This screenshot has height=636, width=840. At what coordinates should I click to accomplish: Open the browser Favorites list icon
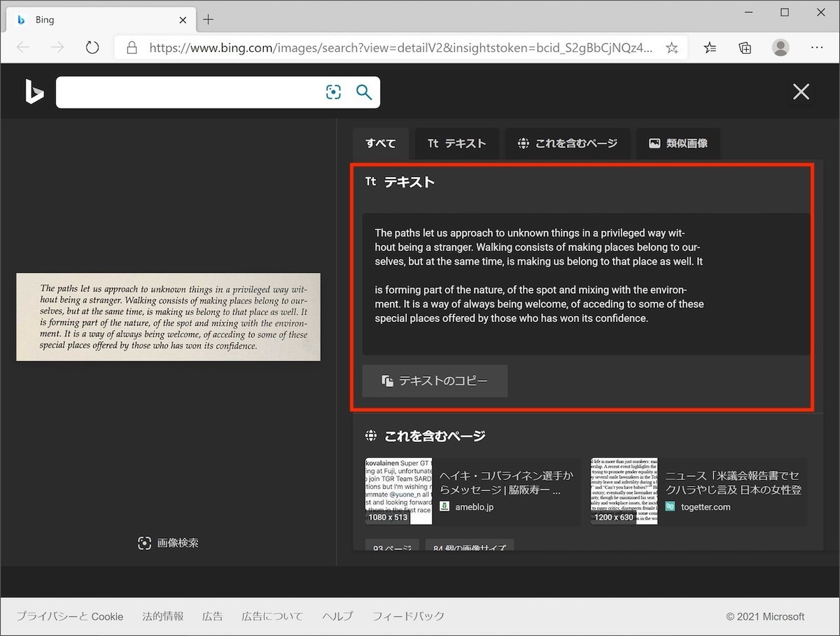[x=710, y=48]
